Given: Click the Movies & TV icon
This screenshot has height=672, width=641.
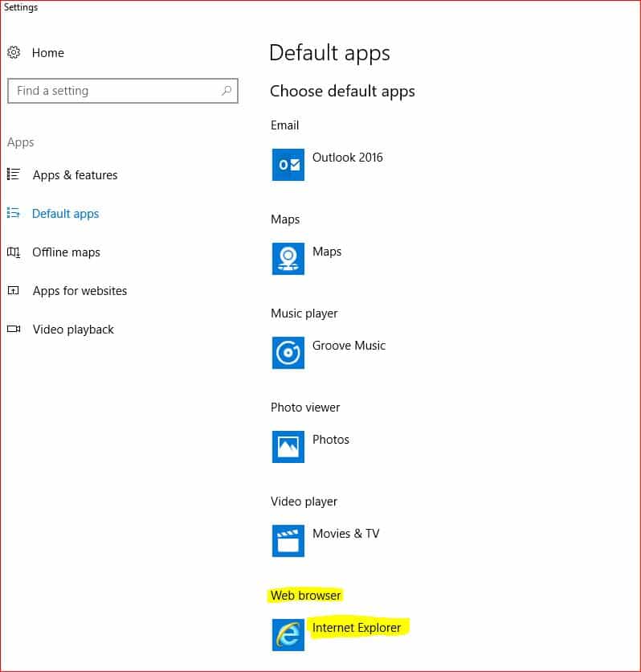Looking at the screenshot, I should (x=288, y=541).
